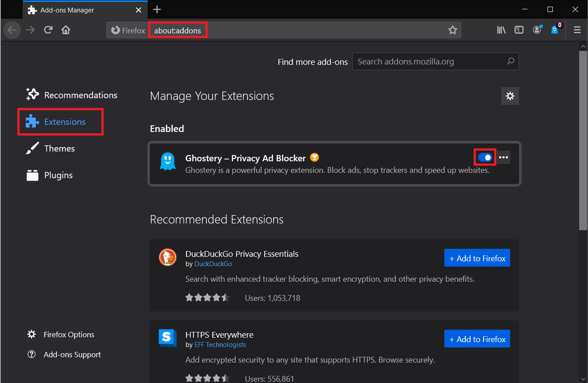
Task: Click the Firefox identity box in URL bar
Action: [x=128, y=30]
